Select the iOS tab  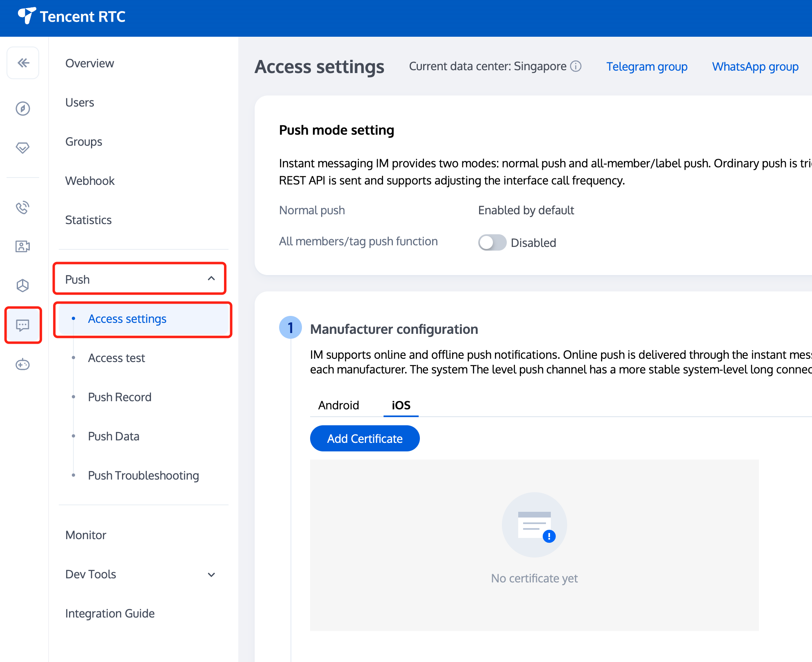[x=401, y=405]
